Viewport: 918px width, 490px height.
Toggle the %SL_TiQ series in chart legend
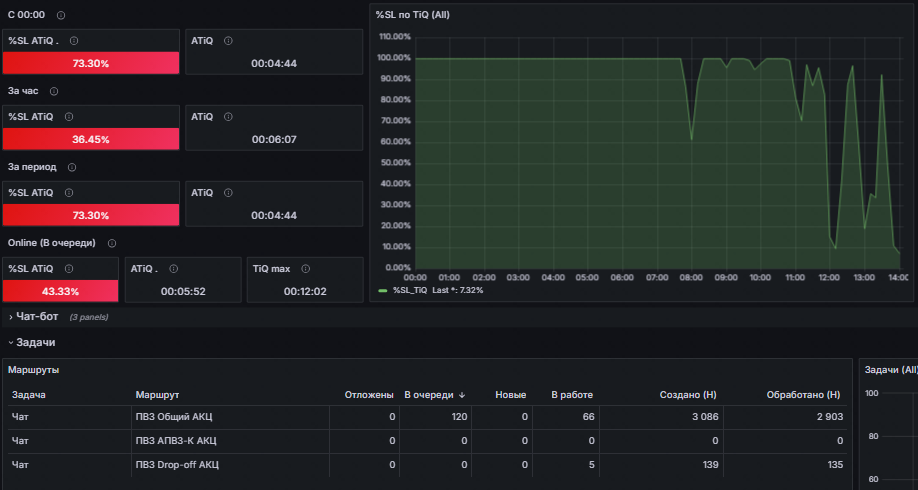pos(410,290)
